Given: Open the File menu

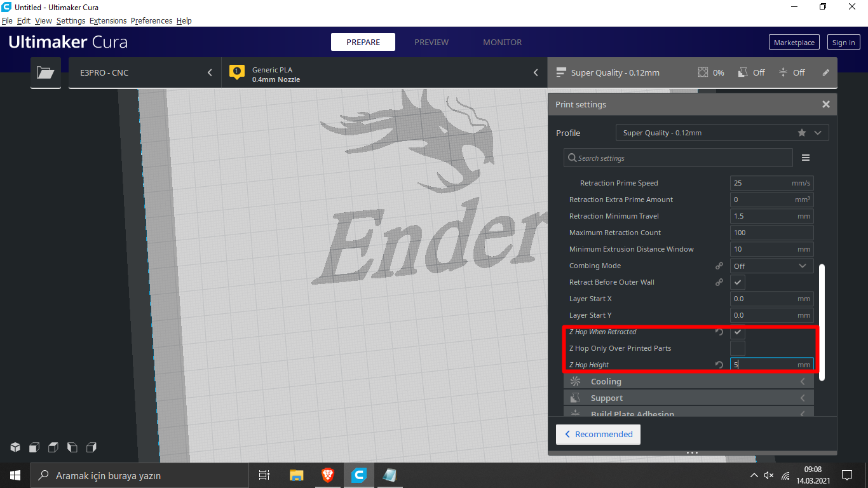Looking at the screenshot, I should tap(7, 21).
